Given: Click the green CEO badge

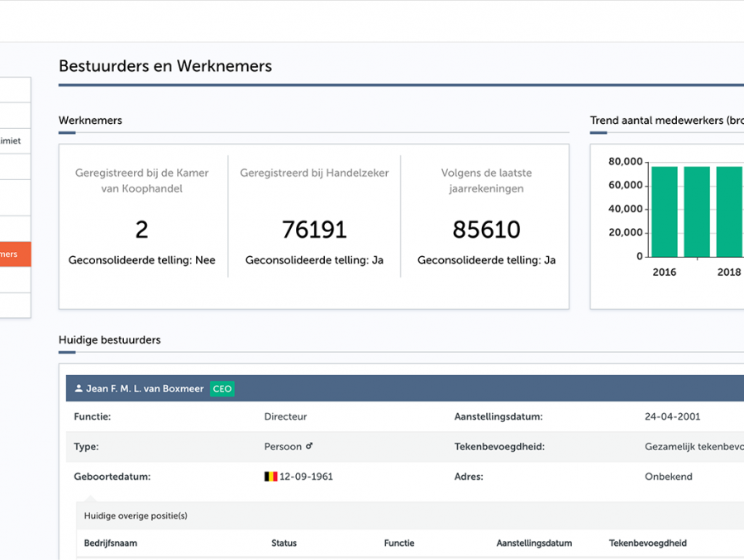Looking at the screenshot, I should pos(222,389).
